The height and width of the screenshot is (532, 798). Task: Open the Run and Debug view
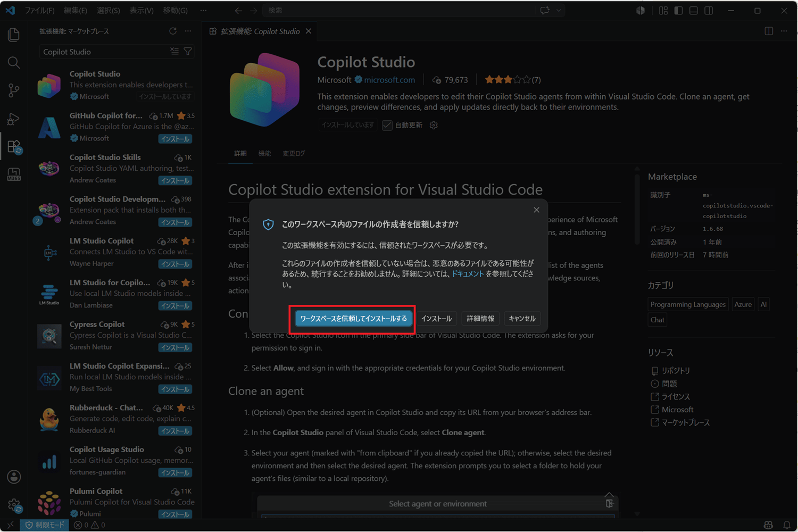(14, 119)
